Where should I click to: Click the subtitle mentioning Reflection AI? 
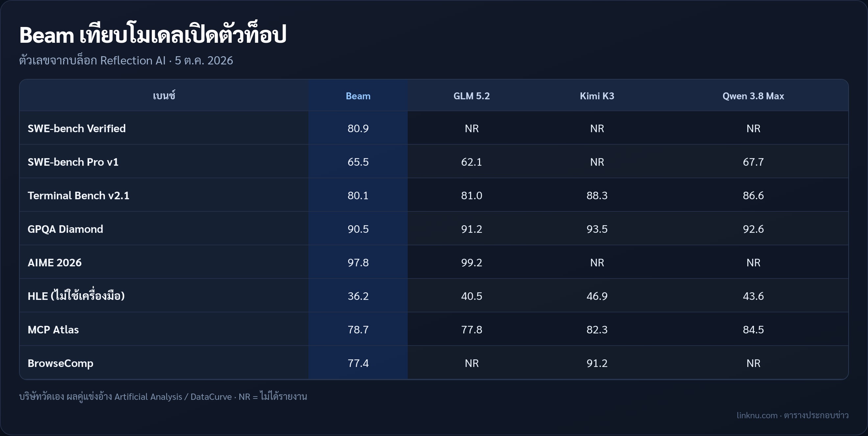126,60
